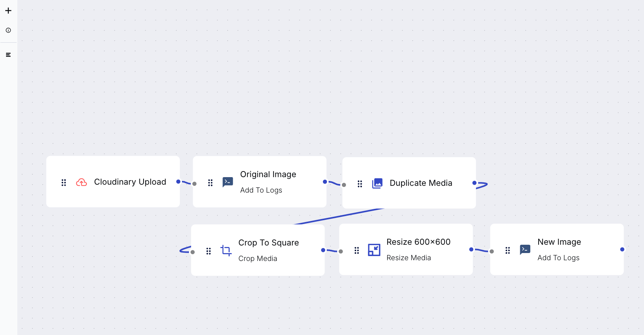Select the Original Image node title
Image resolution: width=644 pixels, height=335 pixels.
pos(268,174)
